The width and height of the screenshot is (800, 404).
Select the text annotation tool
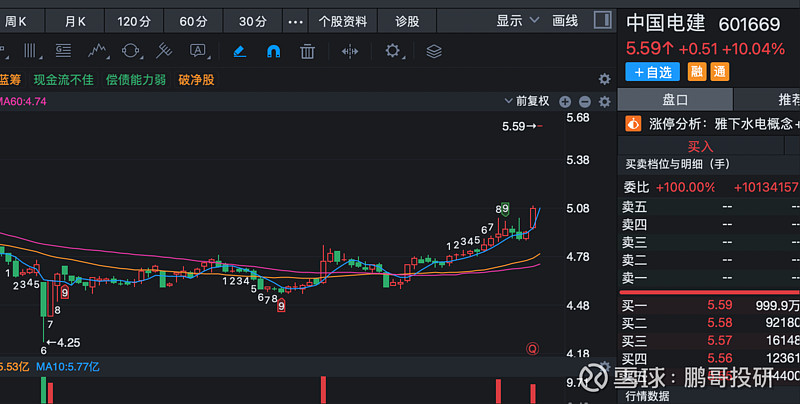tap(198, 51)
